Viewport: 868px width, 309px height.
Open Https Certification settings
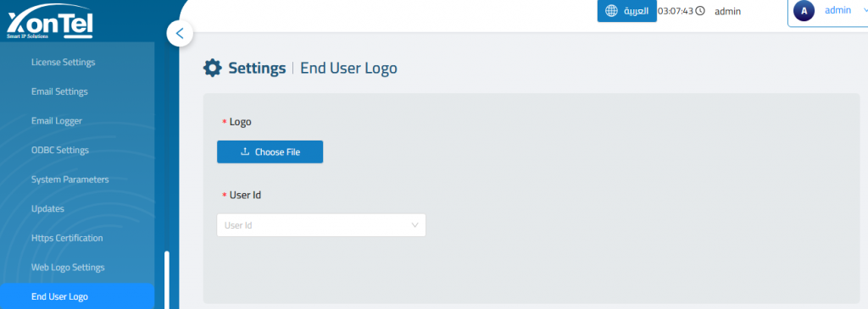coord(67,238)
